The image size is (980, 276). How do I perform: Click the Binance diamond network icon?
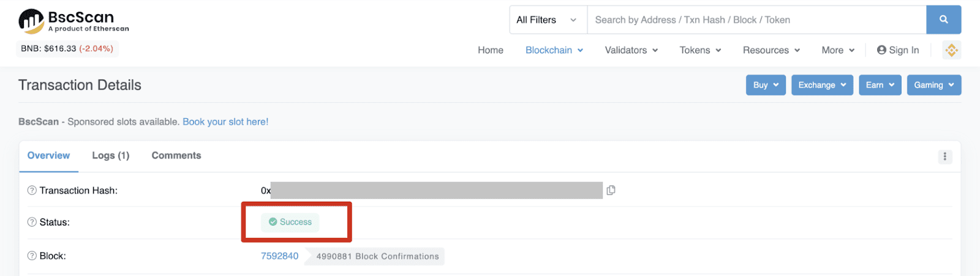point(951,50)
